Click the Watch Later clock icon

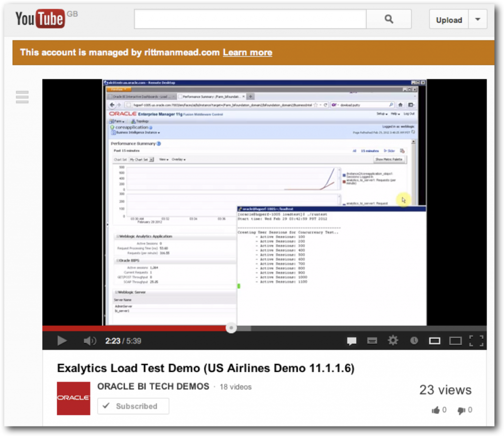tap(414, 340)
